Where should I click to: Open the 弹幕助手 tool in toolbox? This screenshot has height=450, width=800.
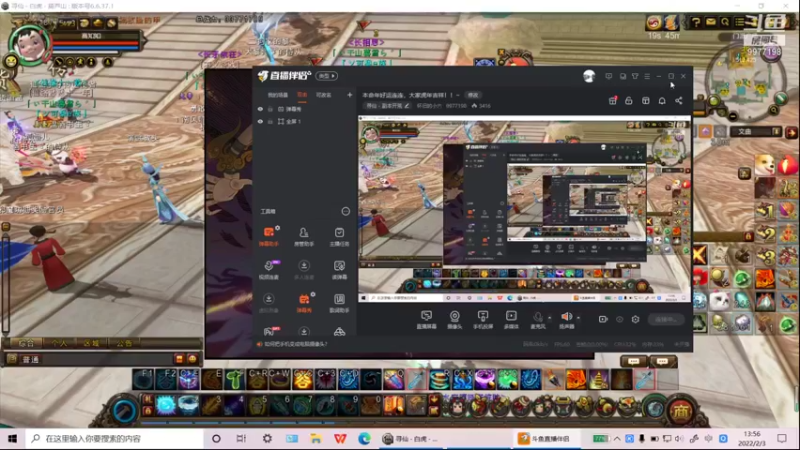click(268, 236)
